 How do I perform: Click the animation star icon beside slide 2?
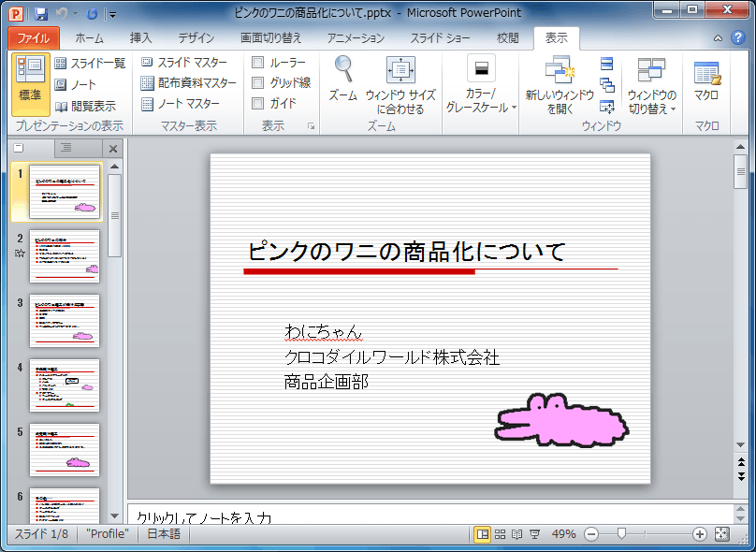(x=20, y=253)
